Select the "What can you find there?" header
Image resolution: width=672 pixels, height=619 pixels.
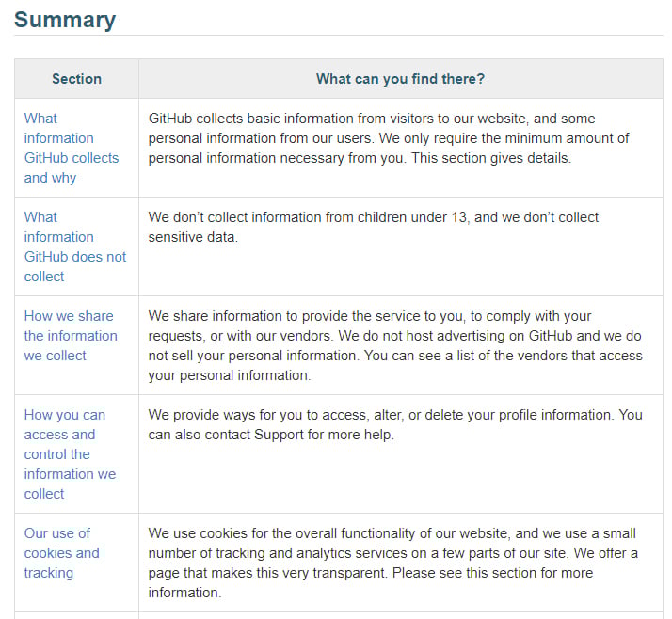(400, 79)
